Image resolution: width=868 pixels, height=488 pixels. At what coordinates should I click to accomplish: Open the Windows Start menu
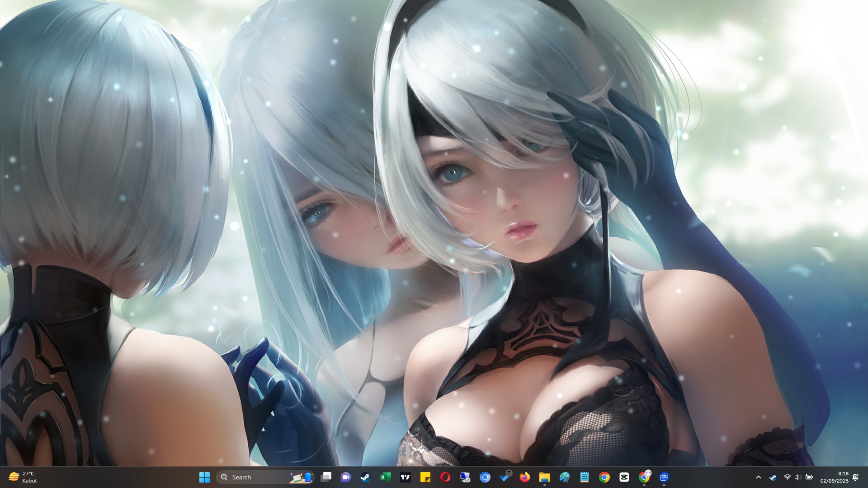tap(204, 477)
